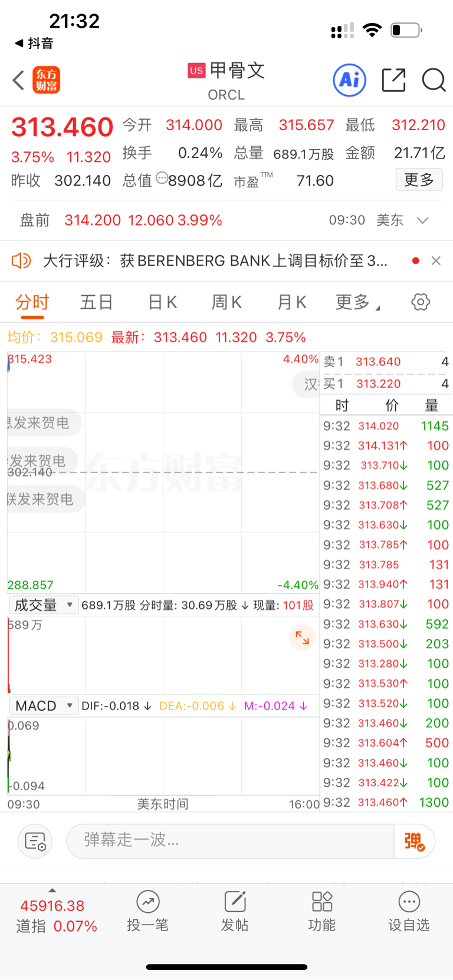Switch to the 日K tab
The height and width of the screenshot is (980, 453).
pos(162,302)
